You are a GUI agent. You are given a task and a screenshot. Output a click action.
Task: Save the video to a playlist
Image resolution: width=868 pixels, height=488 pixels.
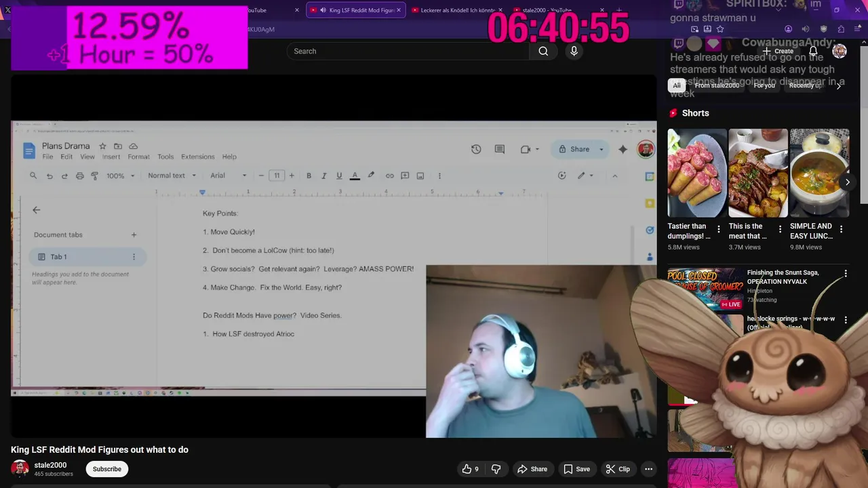coord(577,469)
